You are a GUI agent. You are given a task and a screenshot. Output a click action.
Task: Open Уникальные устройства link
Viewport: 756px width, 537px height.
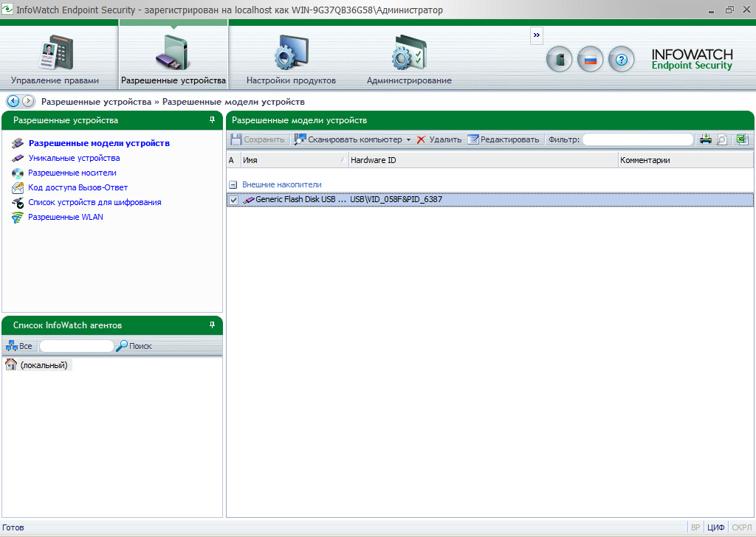point(74,158)
